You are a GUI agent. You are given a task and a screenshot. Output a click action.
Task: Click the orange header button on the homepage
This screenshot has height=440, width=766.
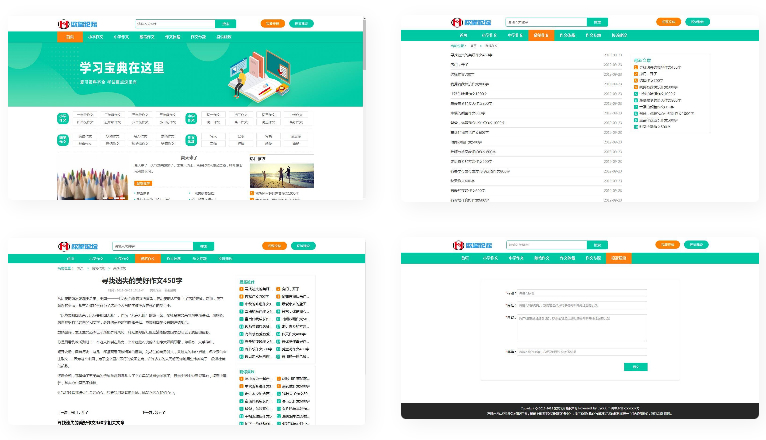tap(272, 23)
